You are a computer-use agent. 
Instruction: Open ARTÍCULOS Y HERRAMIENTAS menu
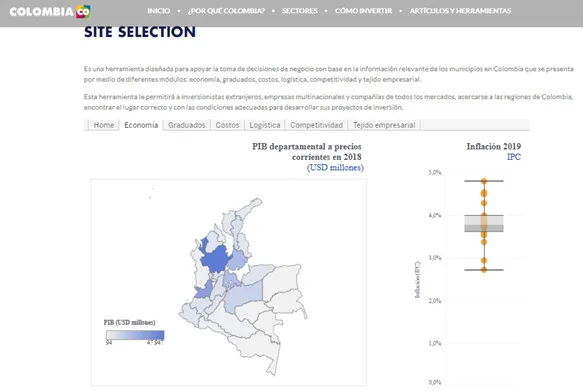click(460, 11)
